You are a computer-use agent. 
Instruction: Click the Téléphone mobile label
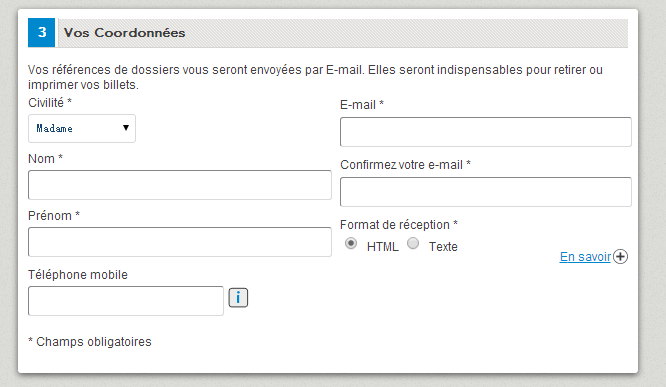[78, 275]
